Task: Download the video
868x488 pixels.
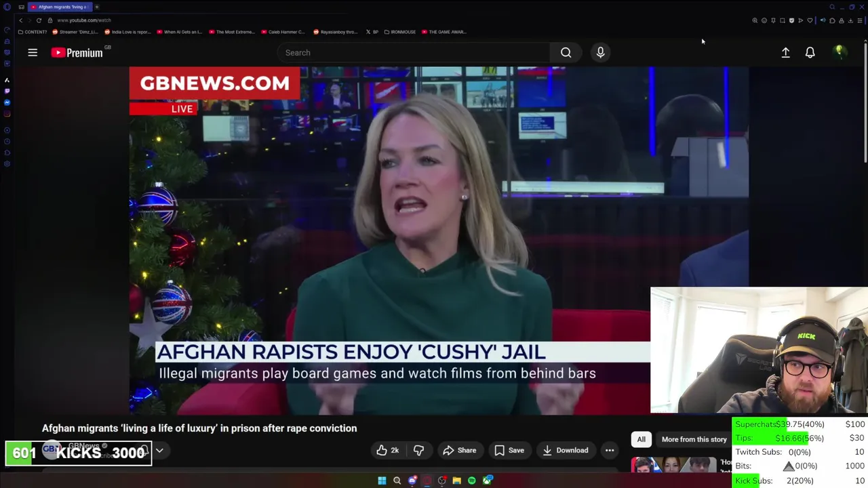Action: click(565, 450)
